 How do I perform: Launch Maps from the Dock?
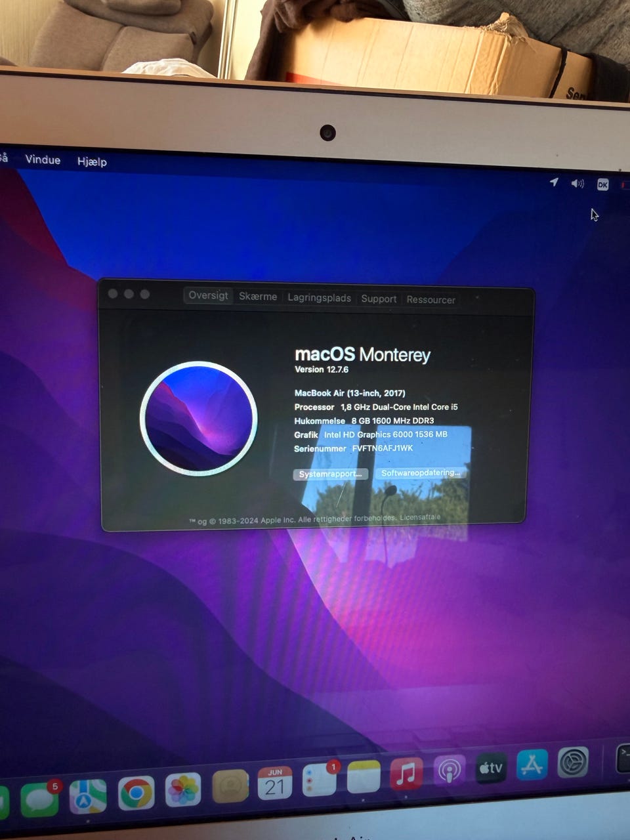pyautogui.click(x=88, y=796)
